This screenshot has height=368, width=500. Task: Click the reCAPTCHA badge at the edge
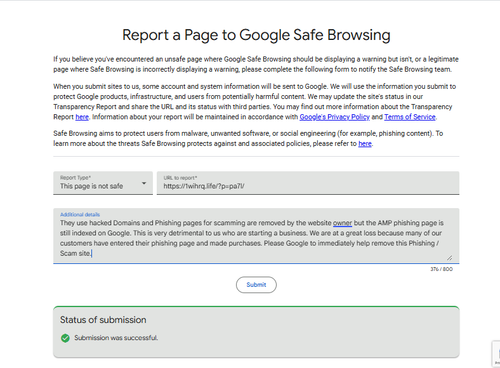[x=496, y=354]
